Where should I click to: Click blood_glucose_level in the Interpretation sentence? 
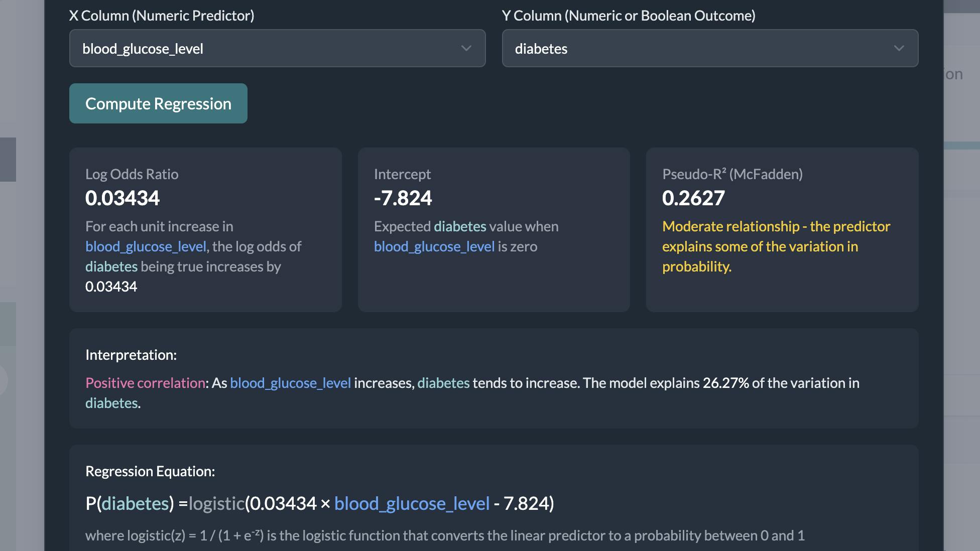tap(290, 383)
